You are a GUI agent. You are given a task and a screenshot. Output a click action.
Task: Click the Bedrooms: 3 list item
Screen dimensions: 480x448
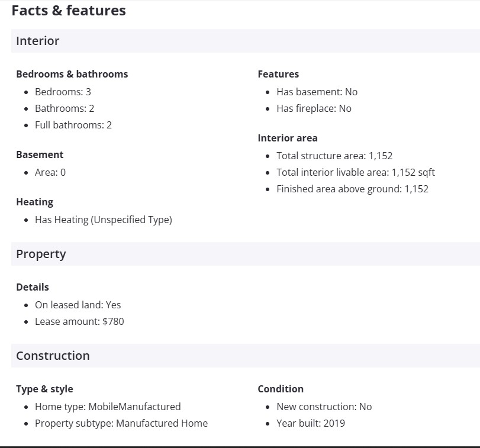63,92
